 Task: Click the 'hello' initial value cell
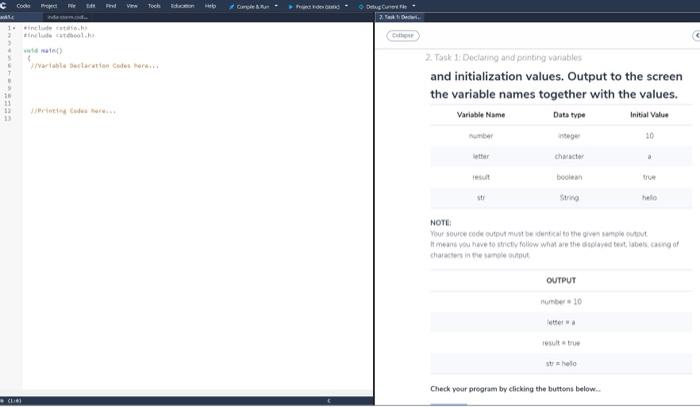(x=649, y=198)
